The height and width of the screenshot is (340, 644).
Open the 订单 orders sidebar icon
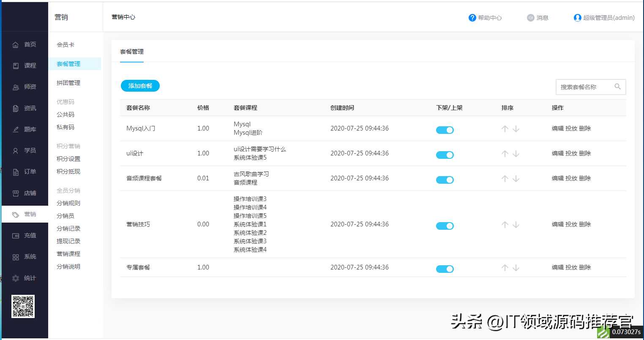[x=16, y=172]
